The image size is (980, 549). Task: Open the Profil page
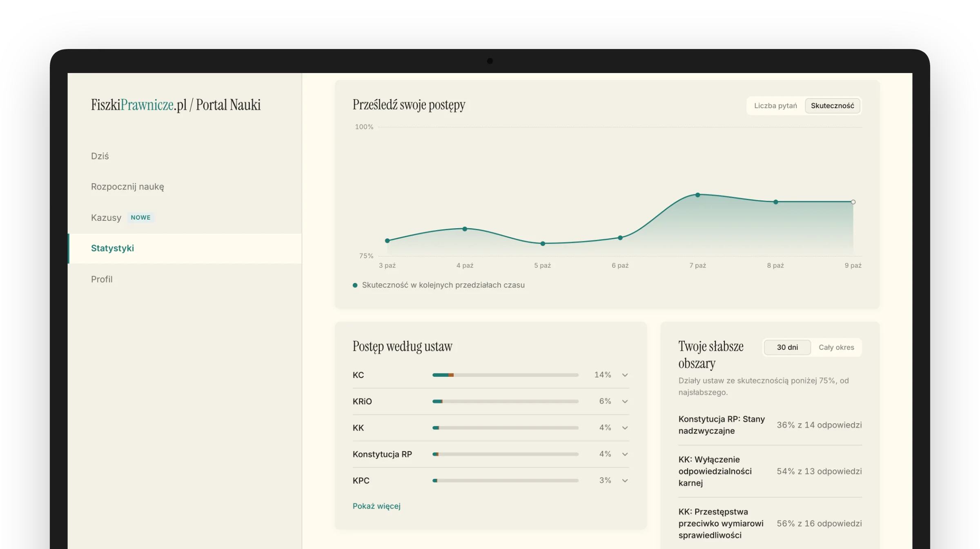click(x=102, y=279)
